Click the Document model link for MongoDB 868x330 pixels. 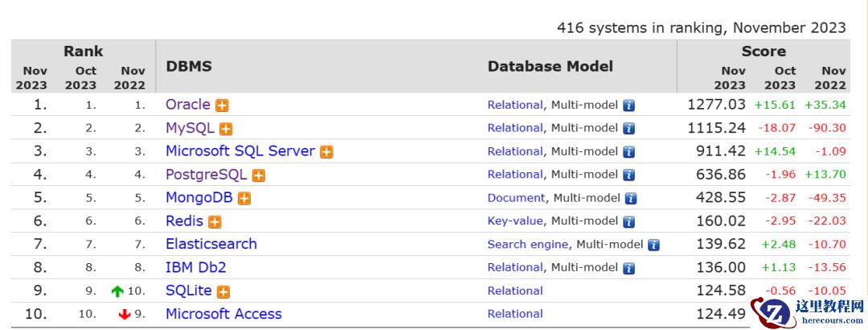[x=516, y=198]
